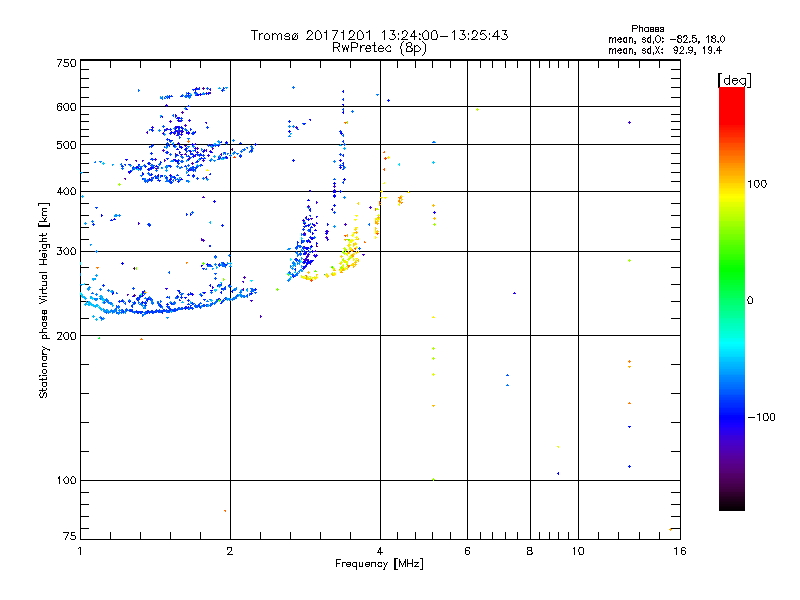
Task: Click the y-axis tick label '750'
Action: click(66, 63)
